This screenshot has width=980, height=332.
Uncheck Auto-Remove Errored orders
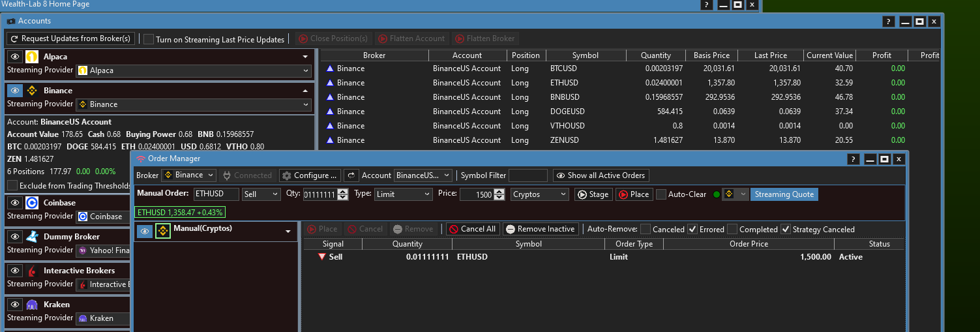pos(692,229)
